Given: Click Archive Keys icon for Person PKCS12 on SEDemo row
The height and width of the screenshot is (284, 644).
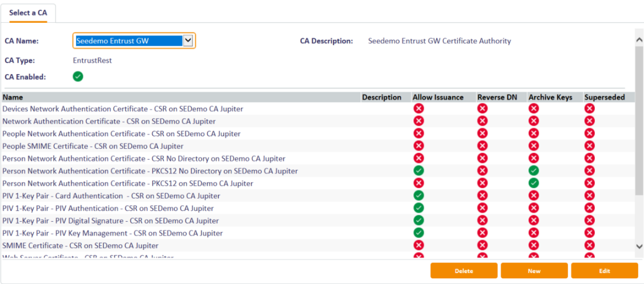Looking at the screenshot, I should 533,183.
